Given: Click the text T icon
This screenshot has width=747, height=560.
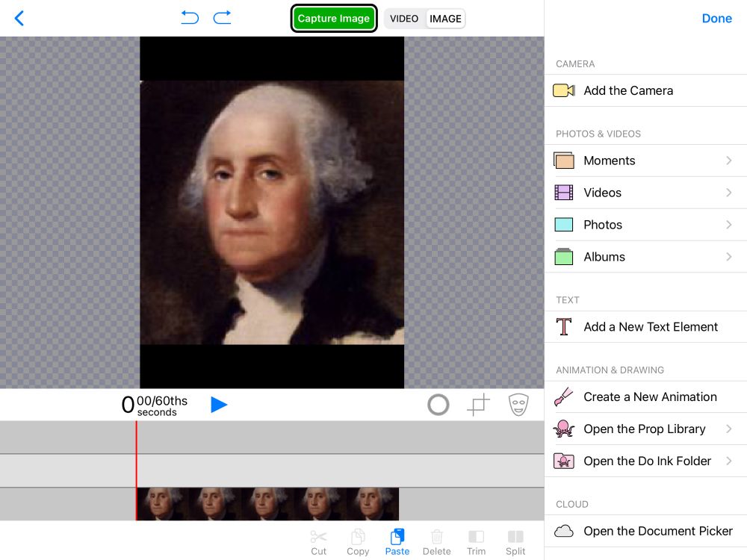Looking at the screenshot, I should (563, 327).
